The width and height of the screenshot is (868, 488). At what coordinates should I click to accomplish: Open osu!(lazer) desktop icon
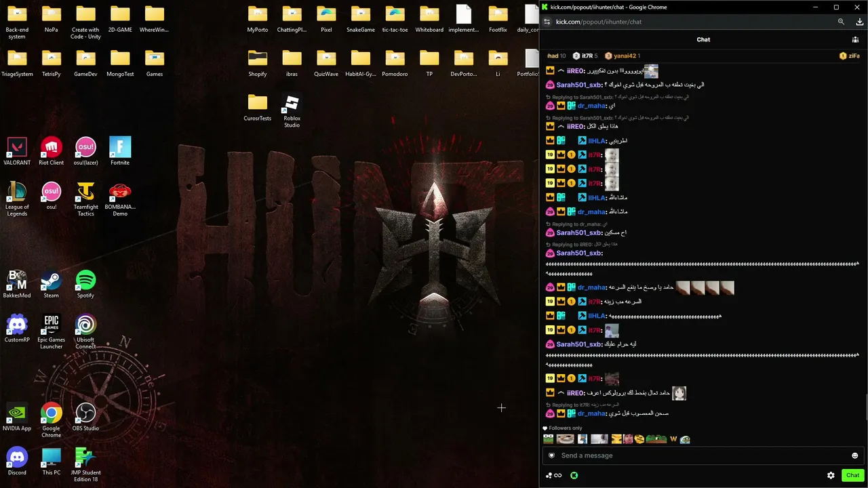[85, 152]
